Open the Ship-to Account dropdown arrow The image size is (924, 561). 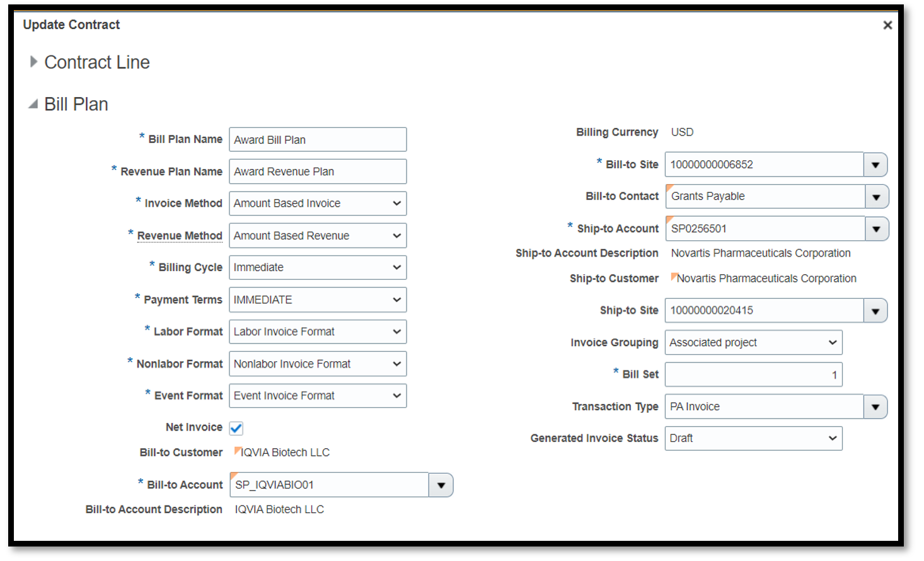point(877,229)
